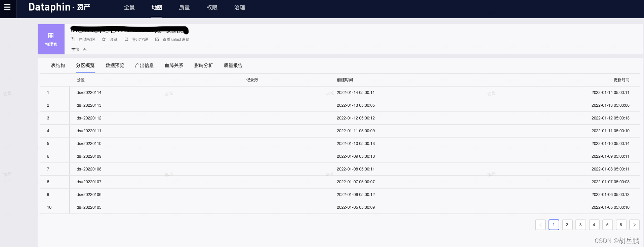Image resolution: width=644 pixels, height=247 pixels.
Task: Click 申请权限 link
Action: [87, 40]
